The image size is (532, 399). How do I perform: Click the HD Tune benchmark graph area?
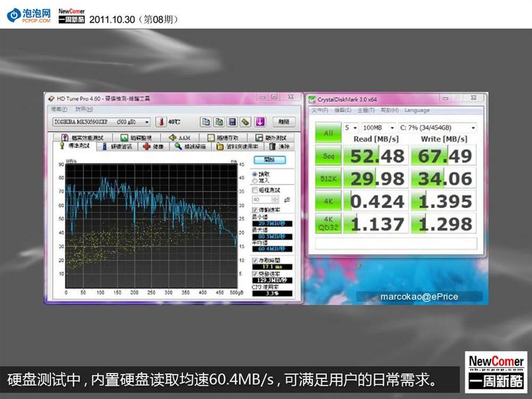(151, 226)
